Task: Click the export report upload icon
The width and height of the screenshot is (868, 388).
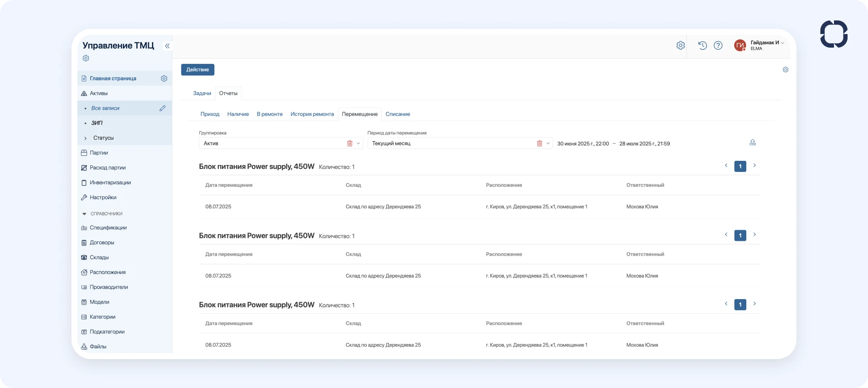Action: pyautogui.click(x=753, y=143)
